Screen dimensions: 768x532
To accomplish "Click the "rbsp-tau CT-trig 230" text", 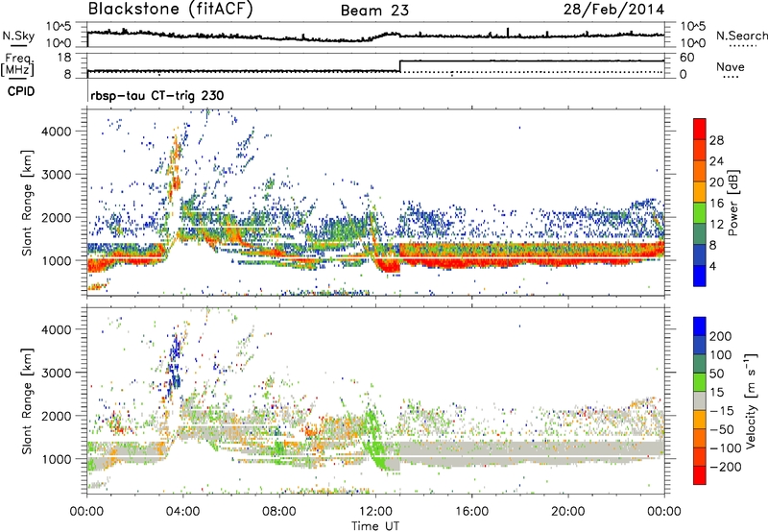I will tap(157, 95).
